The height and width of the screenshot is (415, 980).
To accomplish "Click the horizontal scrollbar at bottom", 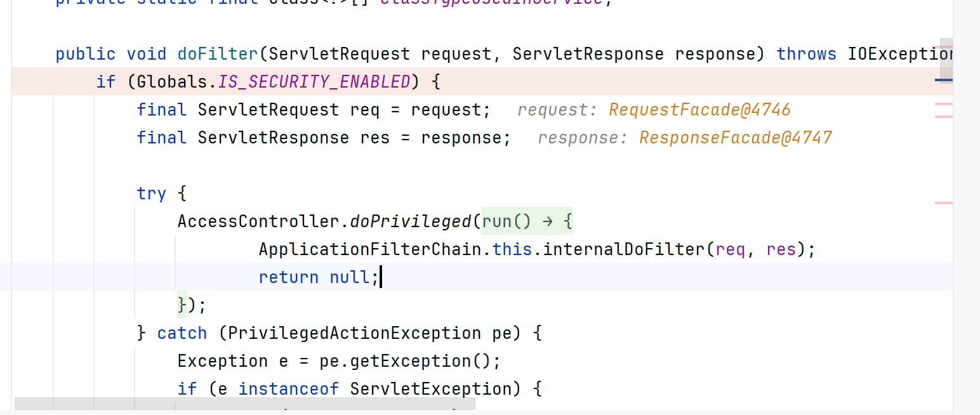I will tap(244, 404).
